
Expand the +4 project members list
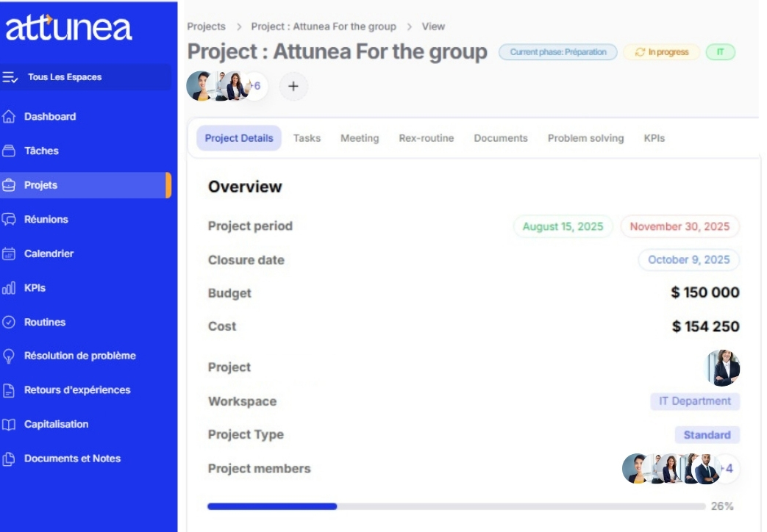(727, 469)
